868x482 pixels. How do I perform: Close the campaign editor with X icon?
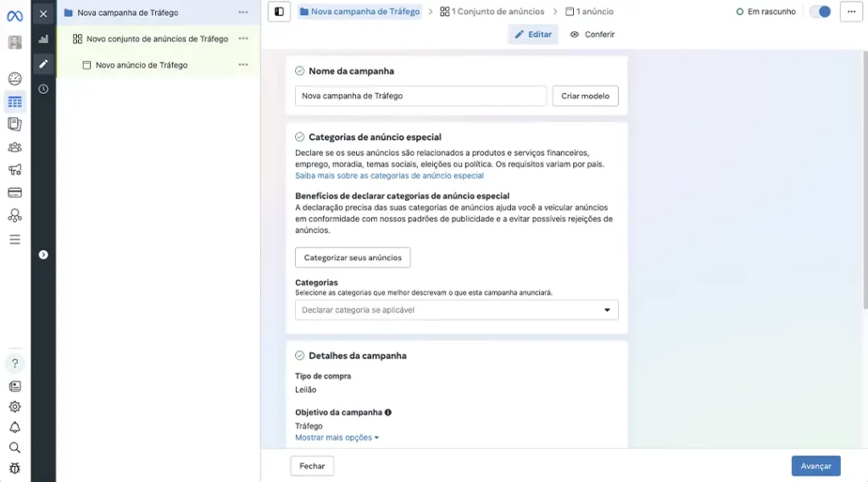click(x=43, y=14)
